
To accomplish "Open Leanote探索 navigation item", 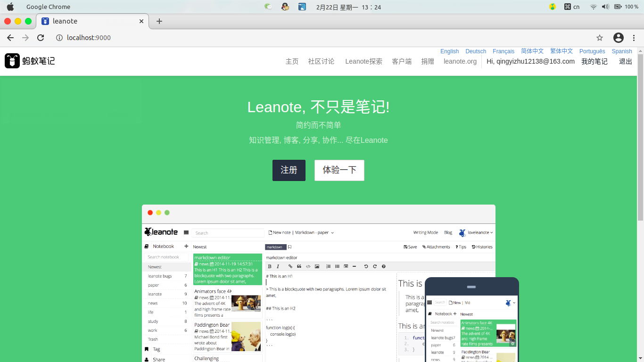I will tap(363, 61).
